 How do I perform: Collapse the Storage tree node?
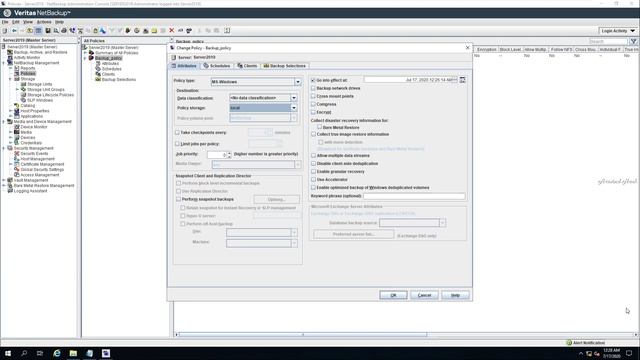click(x=11, y=79)
